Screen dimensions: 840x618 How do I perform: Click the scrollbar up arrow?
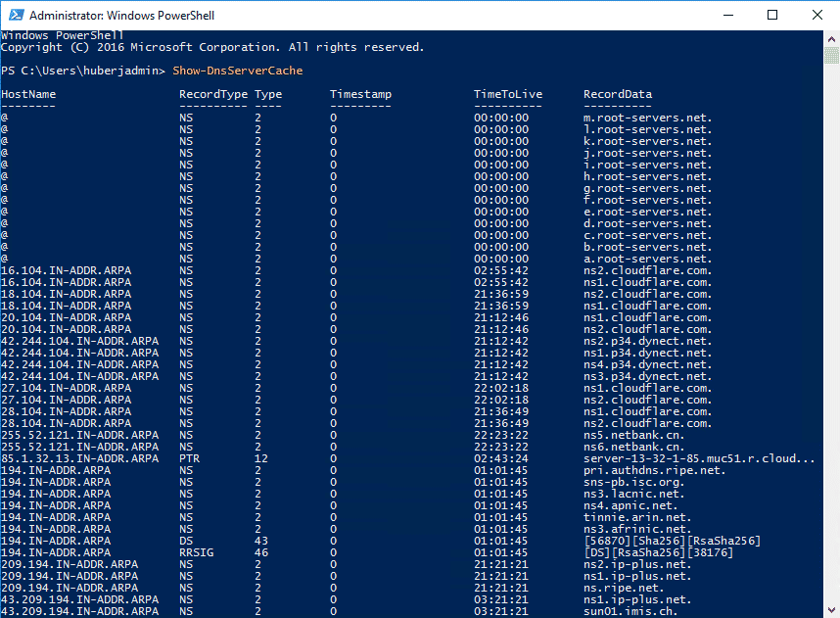click(831, 38)
